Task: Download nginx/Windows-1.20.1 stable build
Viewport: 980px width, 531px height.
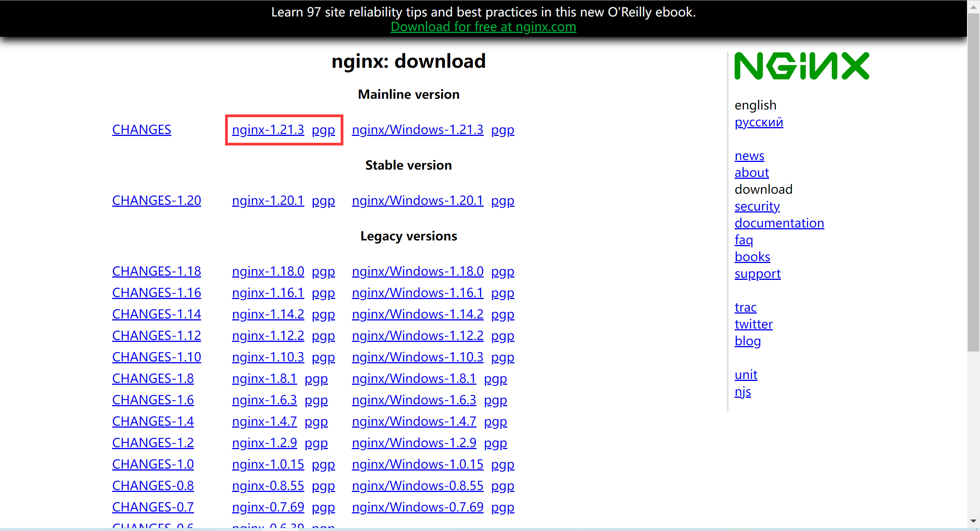Action: [x=417, y=201]
